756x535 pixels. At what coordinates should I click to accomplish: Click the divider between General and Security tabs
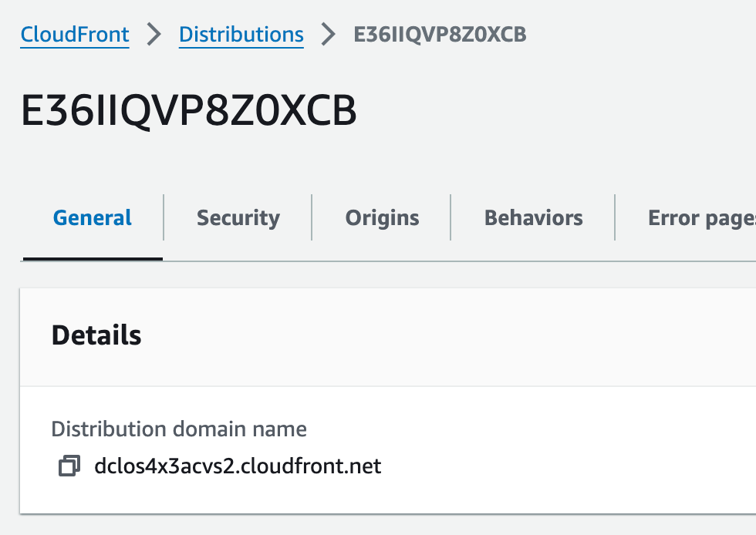pyautogui.click(x=164, y=218)
